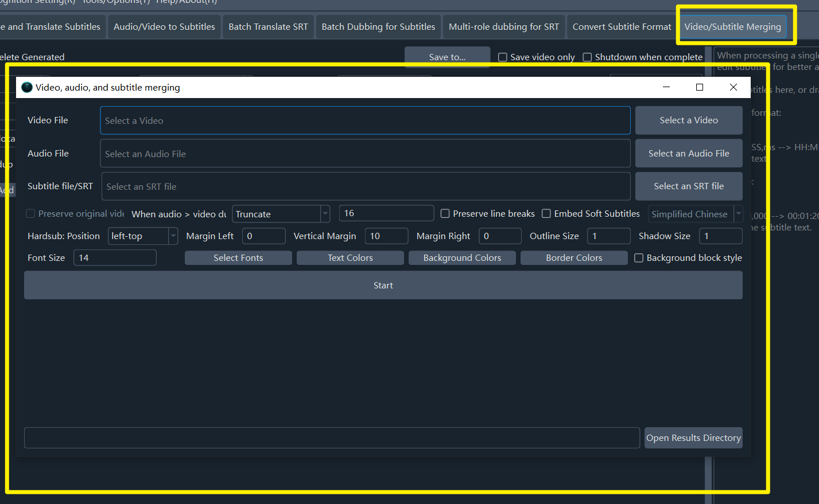Click the Font Size input field

[115, 258]
